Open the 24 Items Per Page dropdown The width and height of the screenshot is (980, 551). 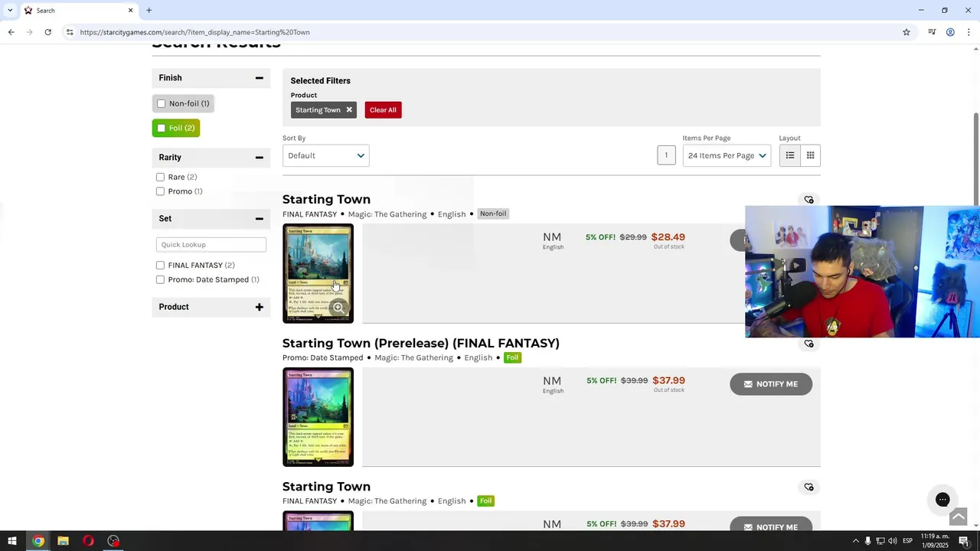coord(727,155)
